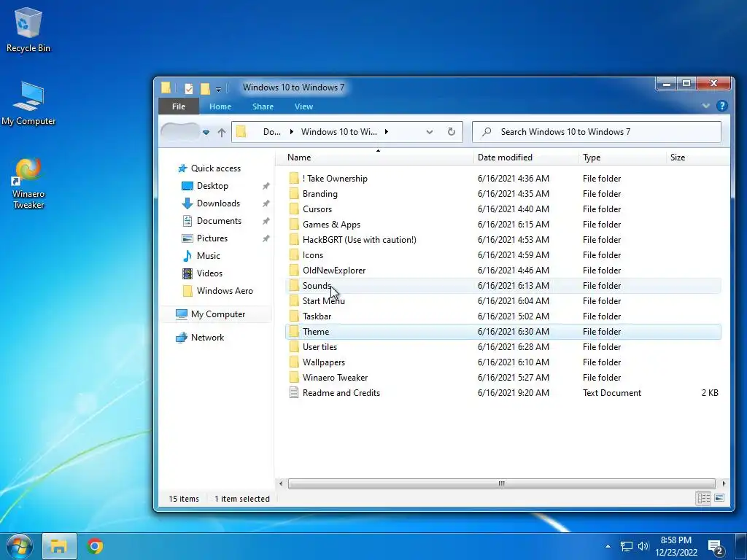
Task: Select Quick access in navigation pane
Action: 215,168
